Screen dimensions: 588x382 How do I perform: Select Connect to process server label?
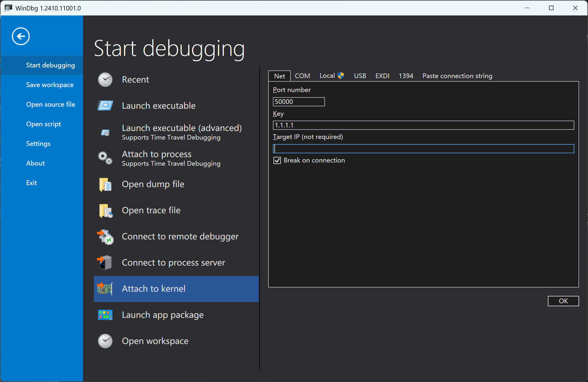(174, 263)
